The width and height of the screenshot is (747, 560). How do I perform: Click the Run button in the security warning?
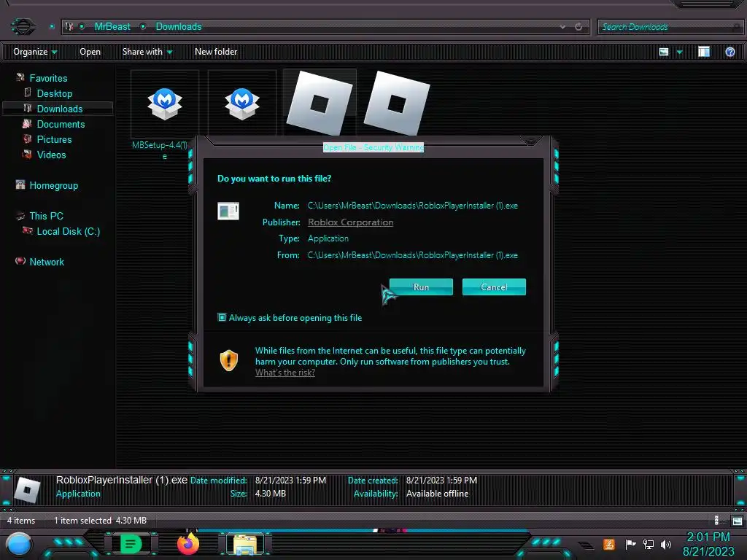421,287
